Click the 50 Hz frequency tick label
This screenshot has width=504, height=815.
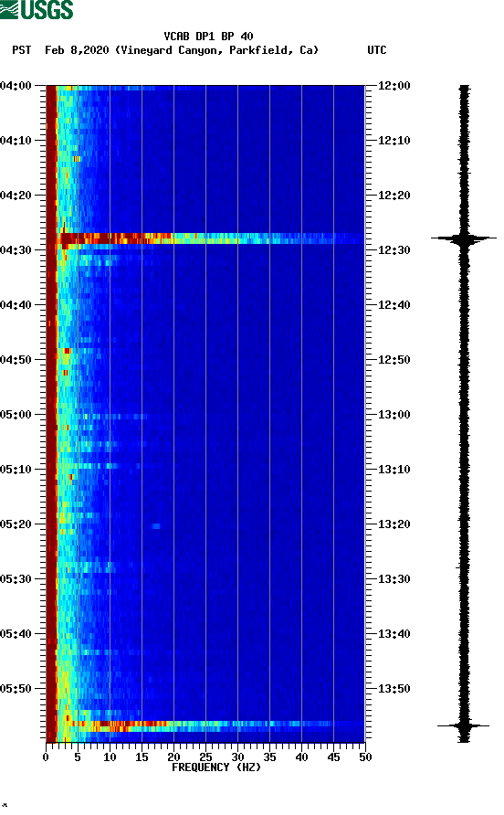(x=365, y=757)
